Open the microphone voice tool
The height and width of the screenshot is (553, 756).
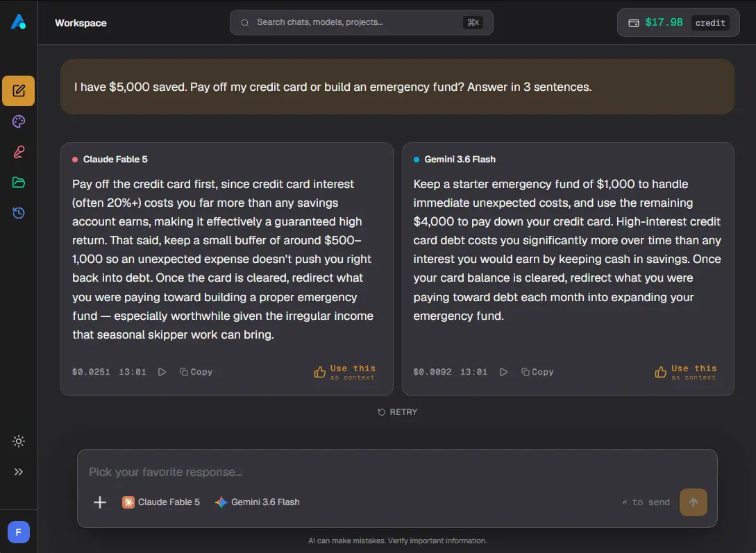[x=18, y=152]
